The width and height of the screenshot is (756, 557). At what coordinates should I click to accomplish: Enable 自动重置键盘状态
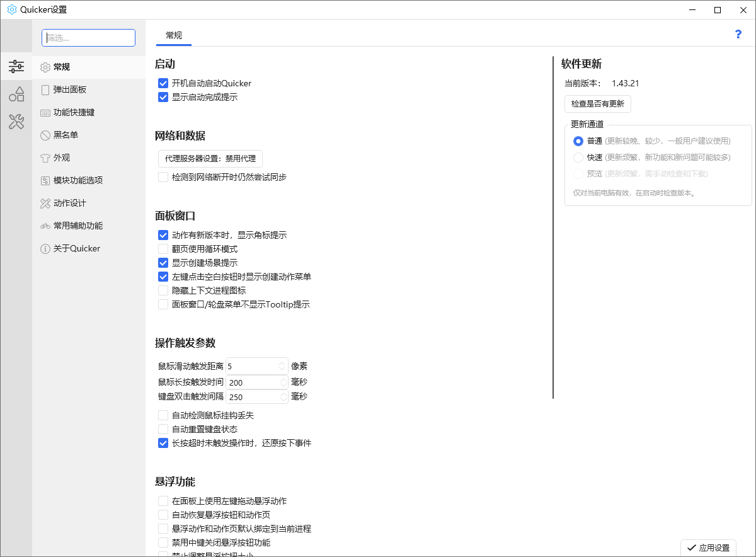point(163,429)
